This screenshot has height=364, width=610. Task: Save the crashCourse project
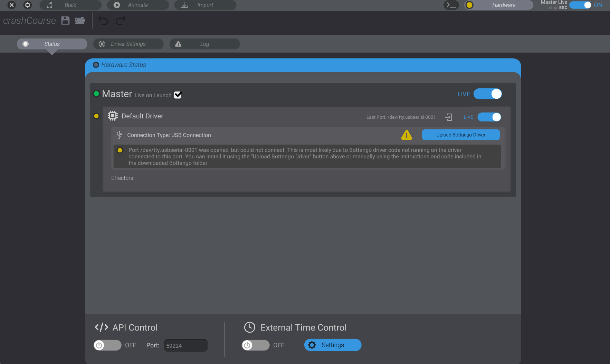pos(65,20)
